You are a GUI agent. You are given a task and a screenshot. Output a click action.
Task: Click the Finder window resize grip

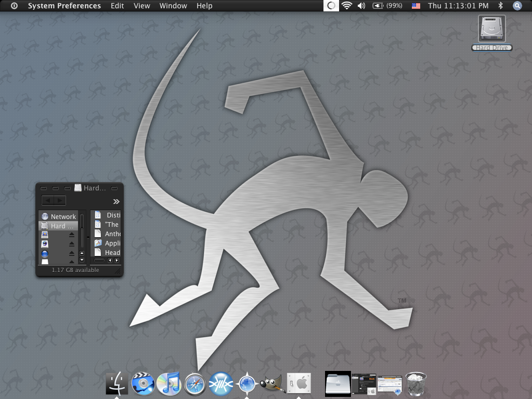(x=118, y=271)
